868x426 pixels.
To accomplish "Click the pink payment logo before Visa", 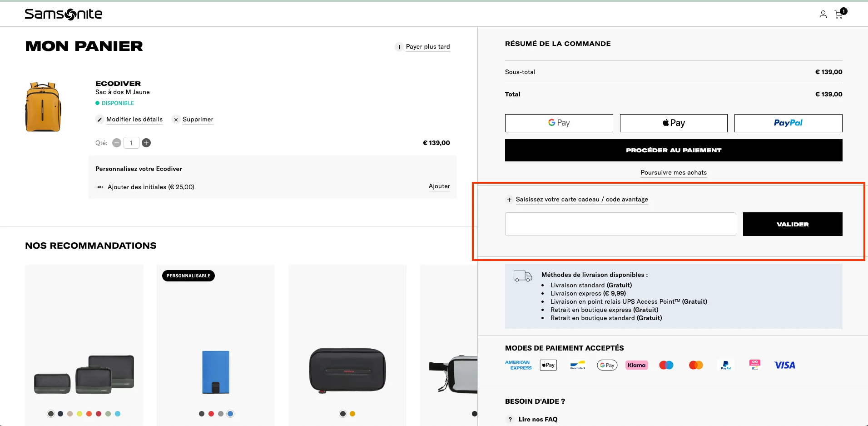I will point(755,365).
